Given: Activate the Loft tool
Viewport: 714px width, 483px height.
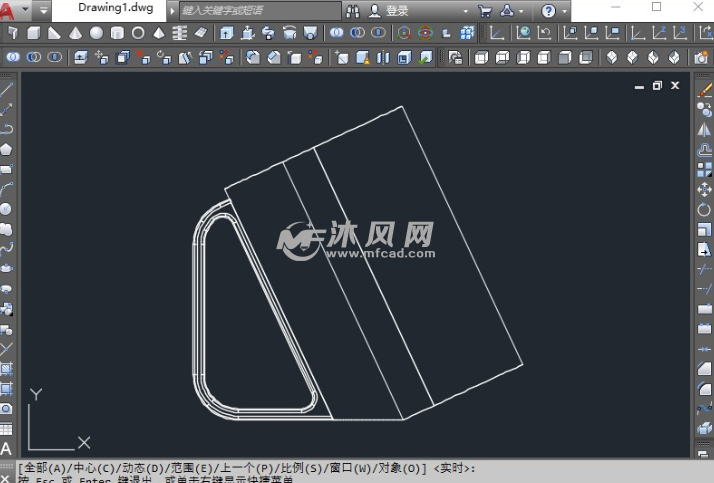Looking at the screenshot, I should coord(310,33).
